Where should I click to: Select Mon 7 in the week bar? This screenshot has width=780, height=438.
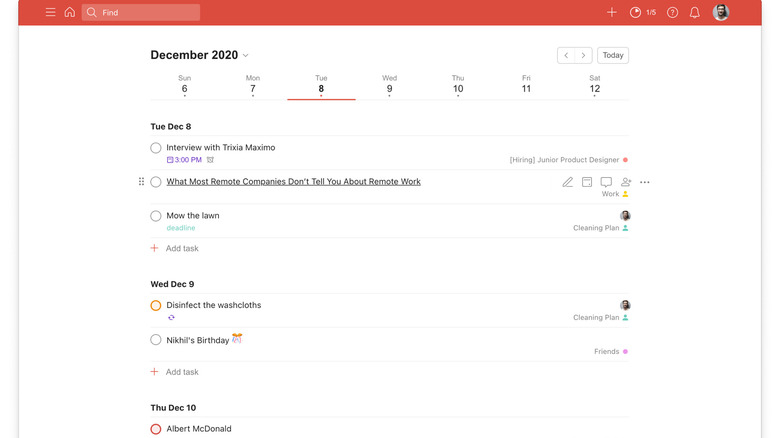coord(253,85)
